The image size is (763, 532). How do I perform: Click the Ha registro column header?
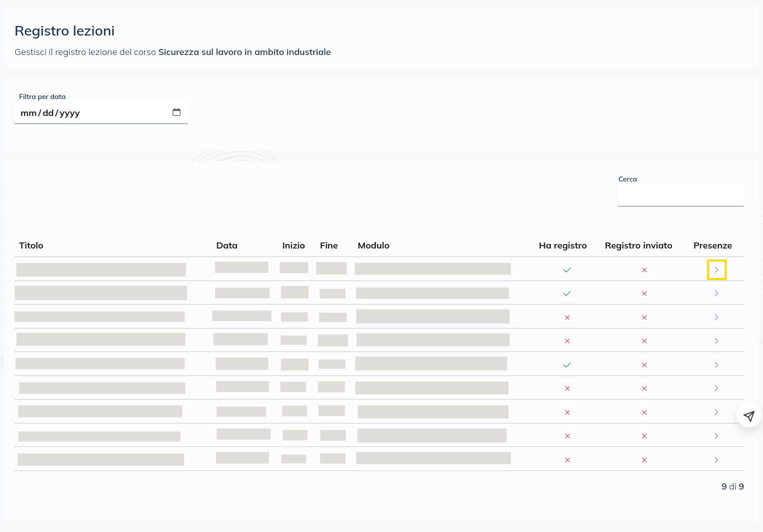coord(562,245)
